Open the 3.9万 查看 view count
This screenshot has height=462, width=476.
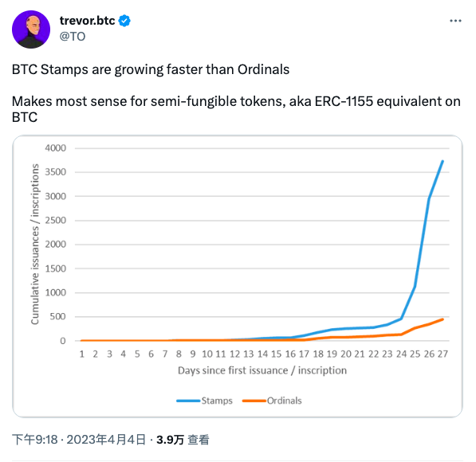click(183, 440)
